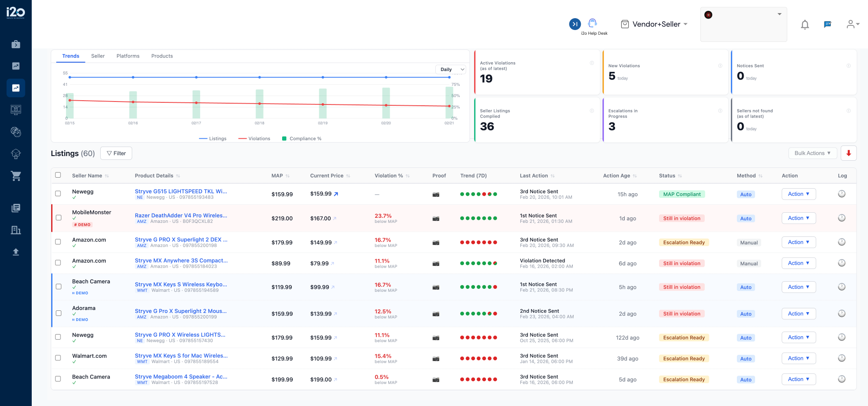Open i2o Help Desk headset icon
The height and width of the screenshot is (406, 868).
coord(593,23)
